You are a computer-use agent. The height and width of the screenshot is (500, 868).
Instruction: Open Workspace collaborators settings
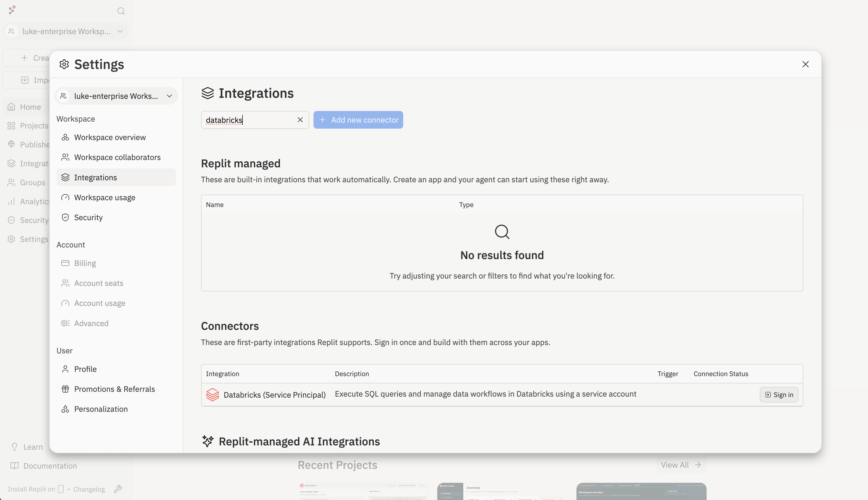(116, 157)
